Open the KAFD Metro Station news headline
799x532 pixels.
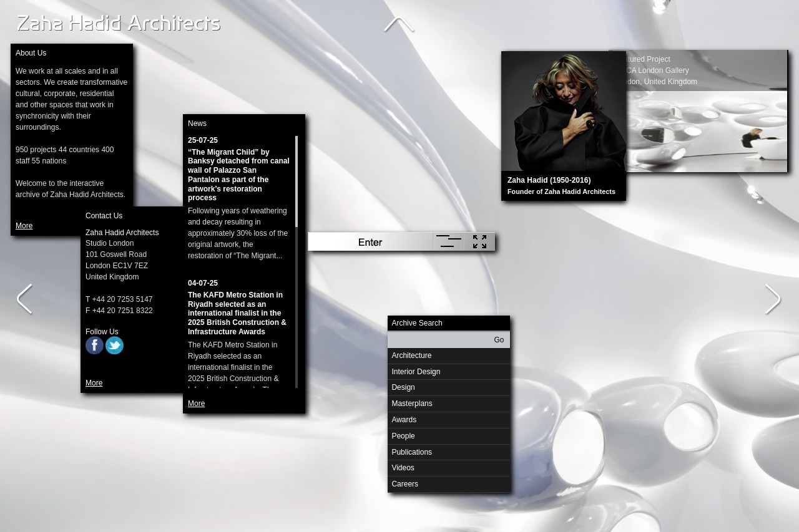click(237, 313)
